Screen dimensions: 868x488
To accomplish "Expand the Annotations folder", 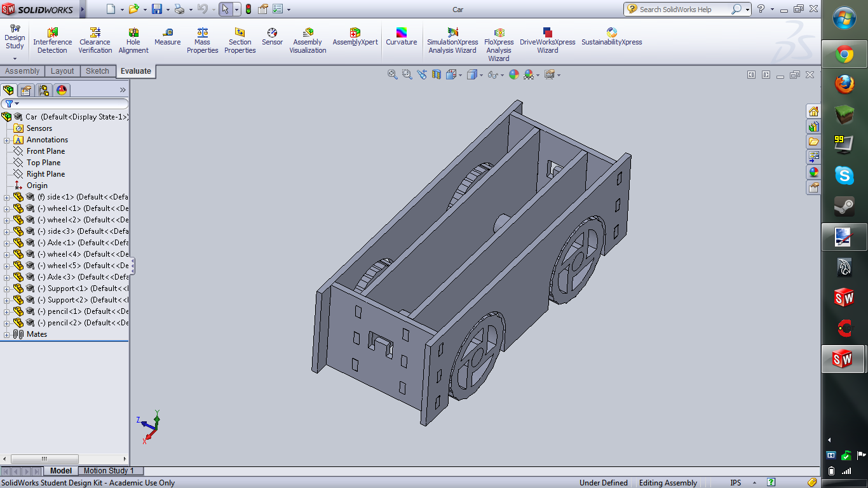I will coord(6,140).
